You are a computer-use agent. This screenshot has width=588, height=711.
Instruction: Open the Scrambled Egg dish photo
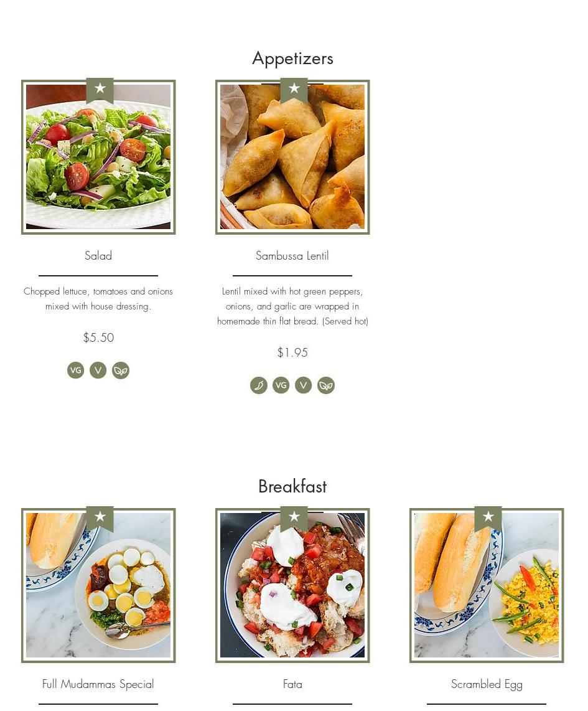point(487,585)
